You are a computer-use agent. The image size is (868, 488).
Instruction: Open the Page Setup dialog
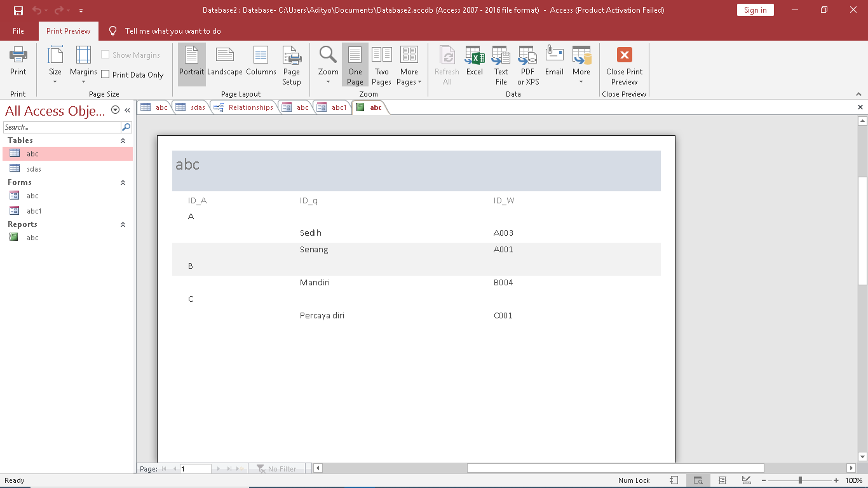coord(292,65)
